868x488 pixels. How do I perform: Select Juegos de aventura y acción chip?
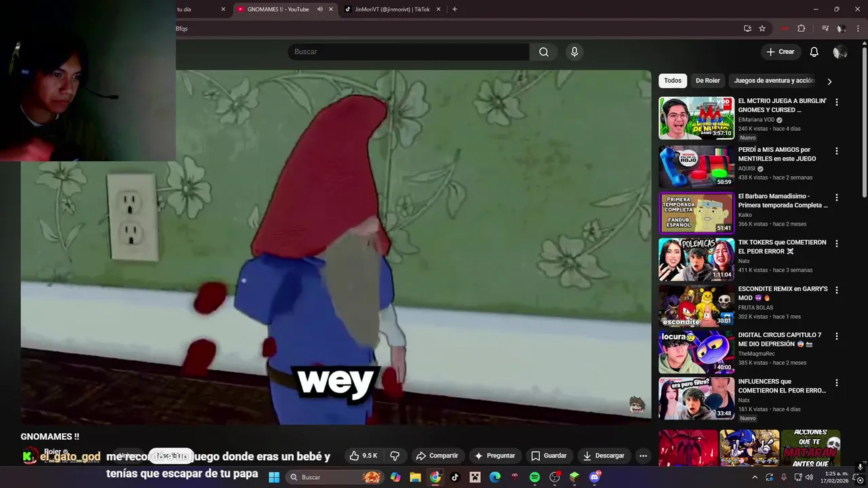(773, 81)
